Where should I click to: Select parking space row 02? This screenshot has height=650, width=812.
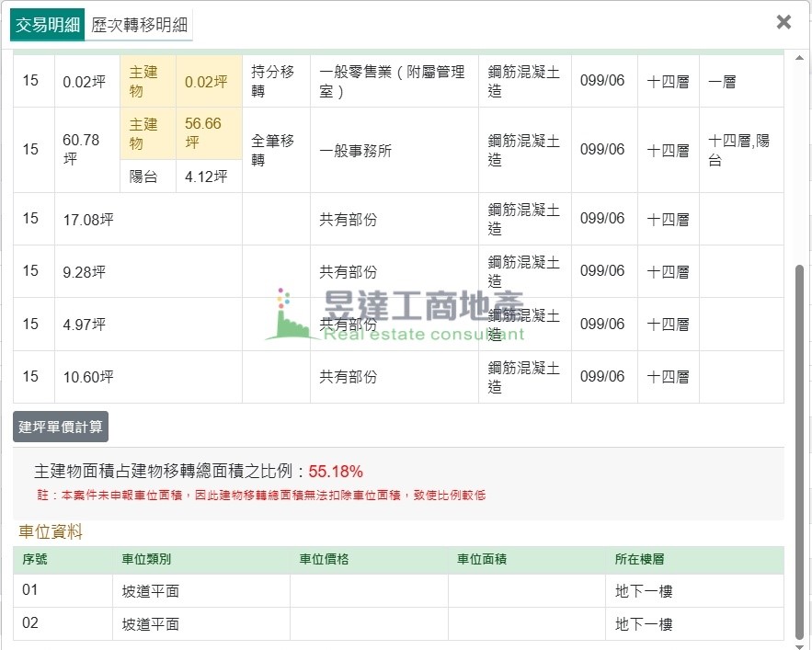point(30,623)
